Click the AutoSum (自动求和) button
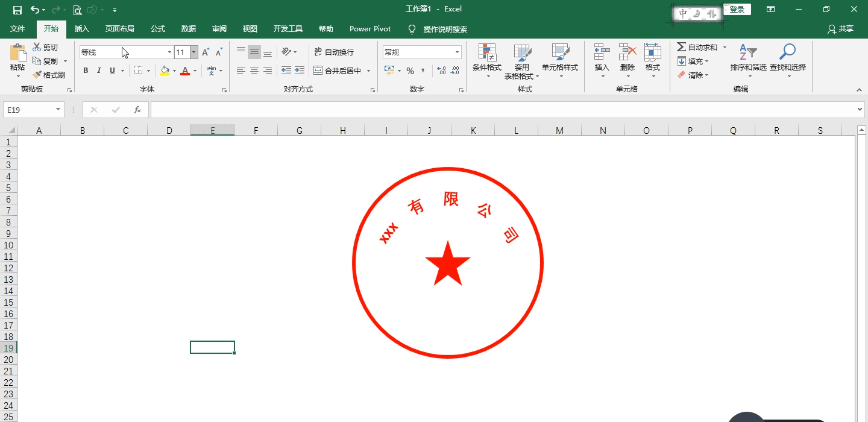868x422 pixels. [697, 47]
